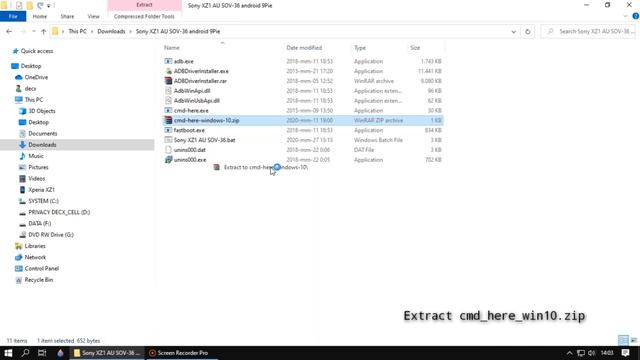This screenshot has width=640, height=360.
Task: Open Pictures folder in navigation pane
Action: coord(38,167)
